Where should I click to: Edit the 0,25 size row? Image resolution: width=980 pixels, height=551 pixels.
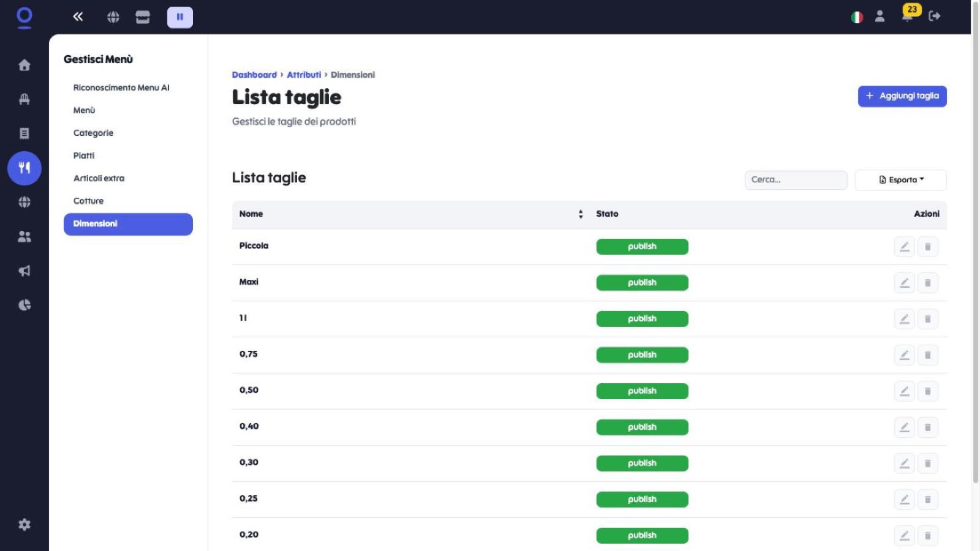pos(904,500)
